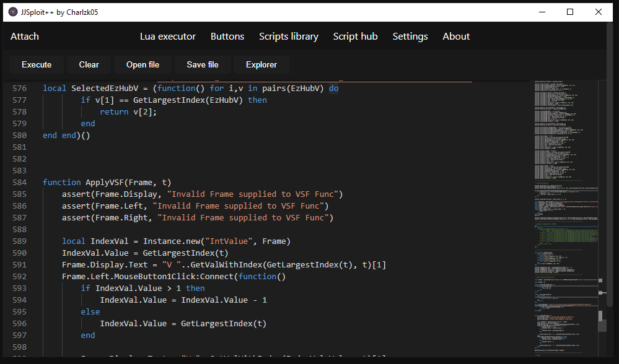619x364 pixels.
Task: Clear the script editor
Action: click(x=89, y=64)
